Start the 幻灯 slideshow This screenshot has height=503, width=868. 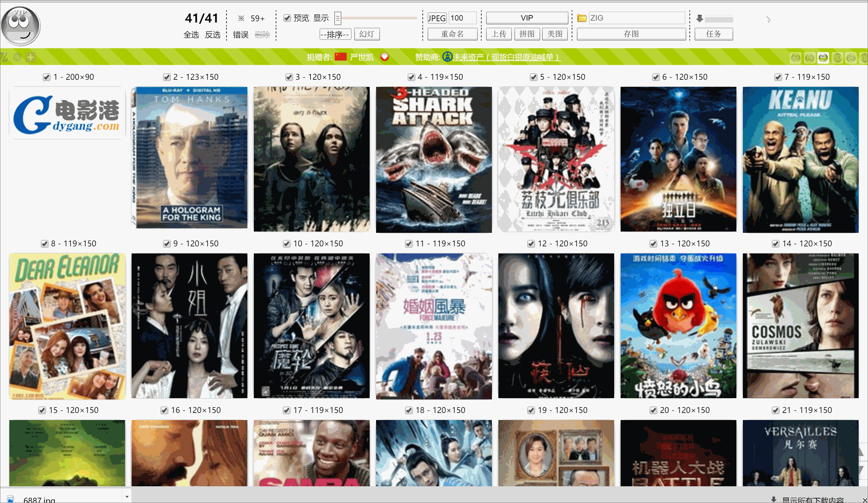tap(367, 34)
